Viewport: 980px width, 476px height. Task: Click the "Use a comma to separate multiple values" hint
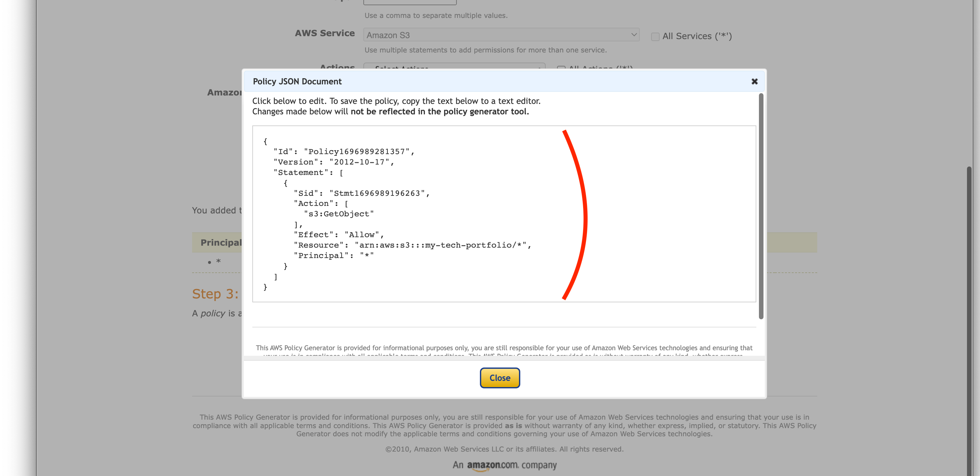coord(436,16)
